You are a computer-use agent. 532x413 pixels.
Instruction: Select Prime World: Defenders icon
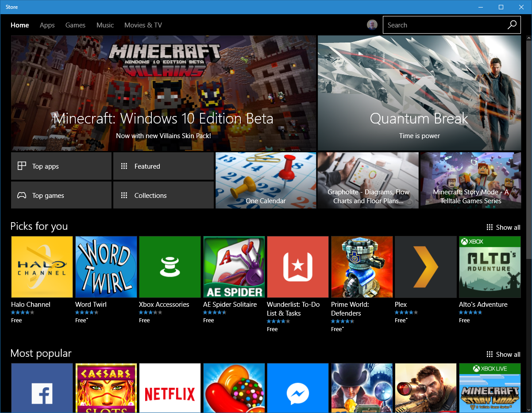tap(362, 266)
